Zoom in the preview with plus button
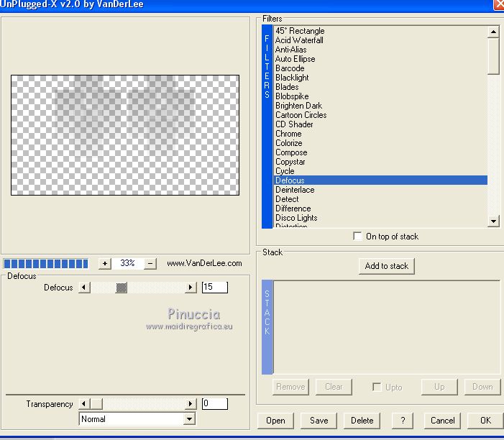 [x=105, y=264]
